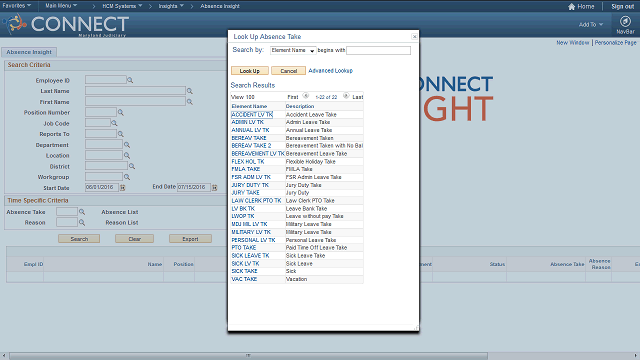Open District lookup magnifier
Image resolution: width=640 pixels, height=360 pixels.
tap(132, 166)
